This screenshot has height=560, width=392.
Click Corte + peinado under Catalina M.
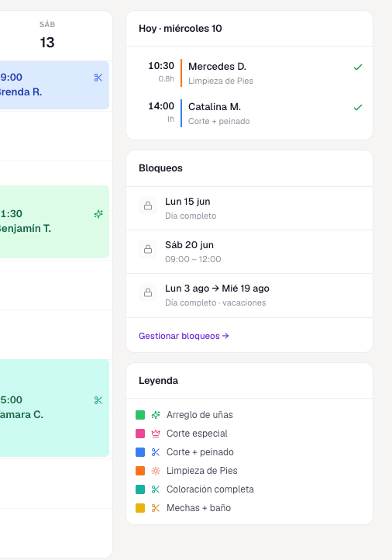[219, 122]
